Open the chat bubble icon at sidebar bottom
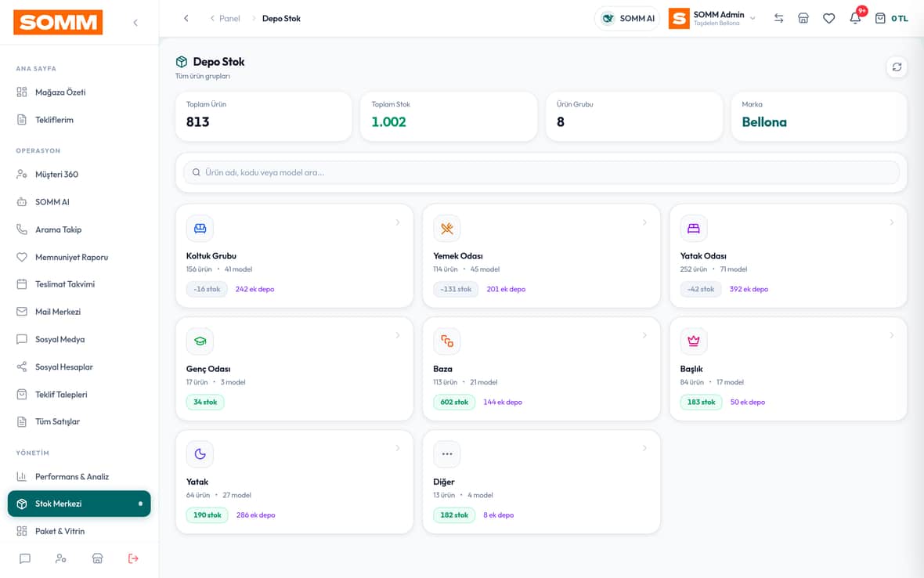 pos(25,558)
